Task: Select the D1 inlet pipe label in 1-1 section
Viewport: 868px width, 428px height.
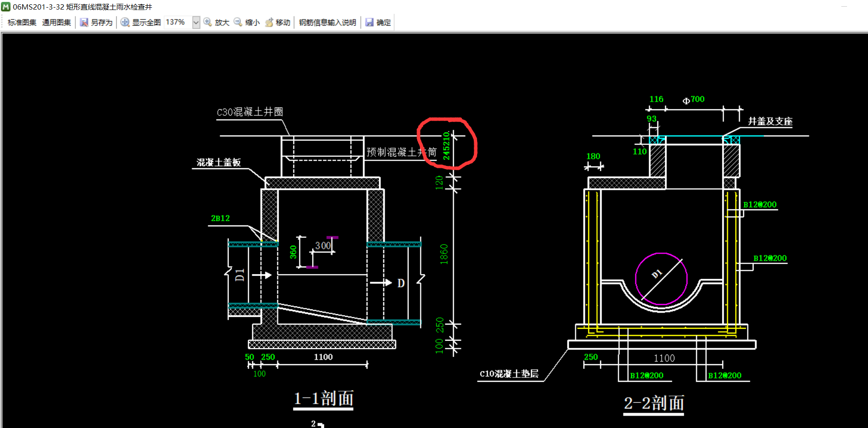Action: click(240, 275)
